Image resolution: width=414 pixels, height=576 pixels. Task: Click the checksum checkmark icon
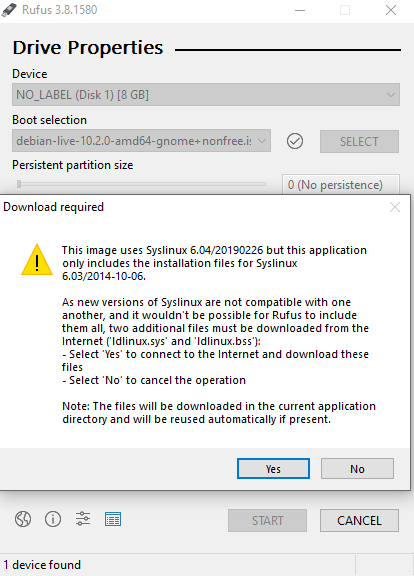click(x=295, y=141)
